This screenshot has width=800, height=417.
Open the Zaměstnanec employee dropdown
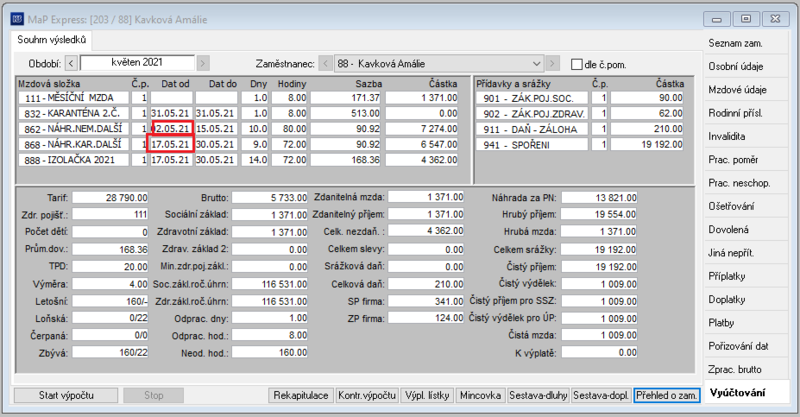pos(439,64)
